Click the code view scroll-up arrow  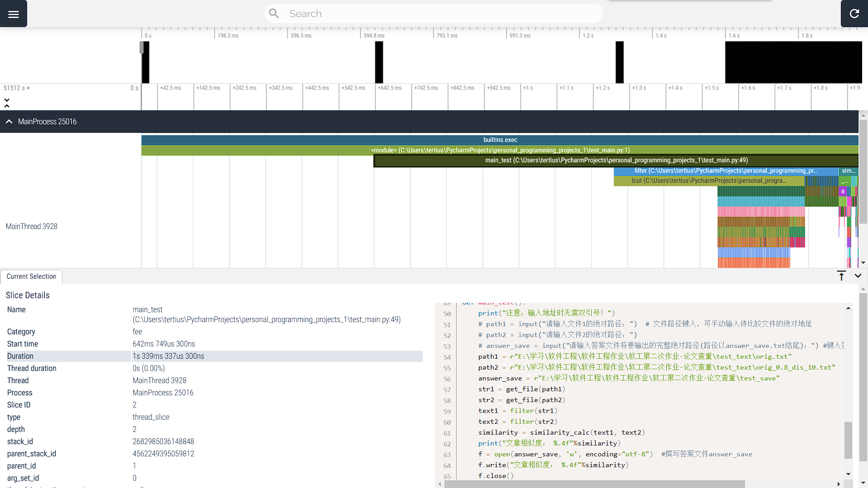(848, 308)
